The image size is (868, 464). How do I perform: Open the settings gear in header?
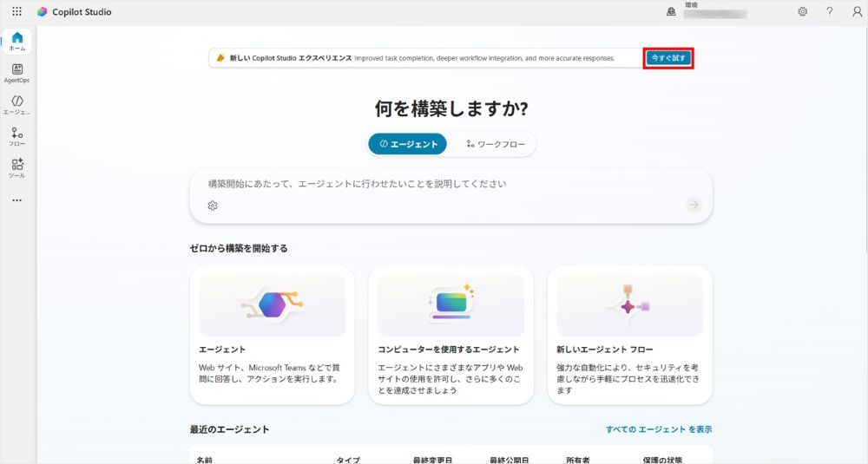click(x=802, y=11)
